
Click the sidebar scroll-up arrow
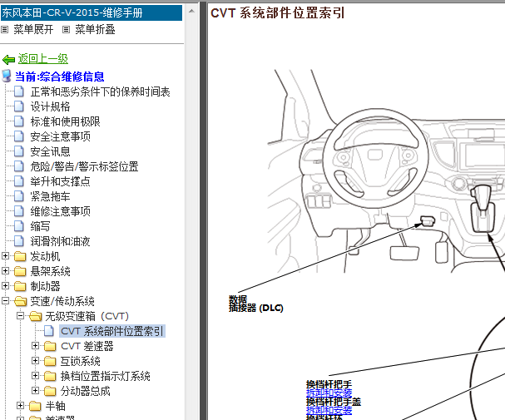click(191, 12)
